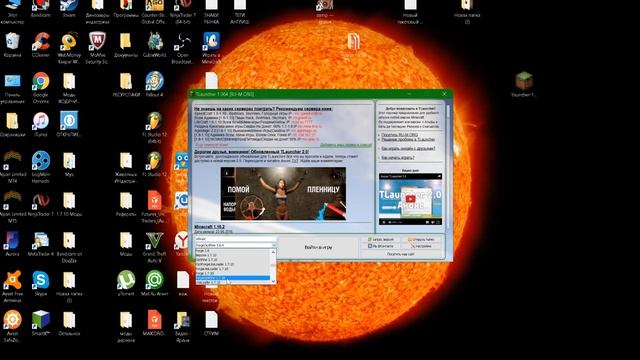Open McAfee Security shortcut

[x=97, y=48]
